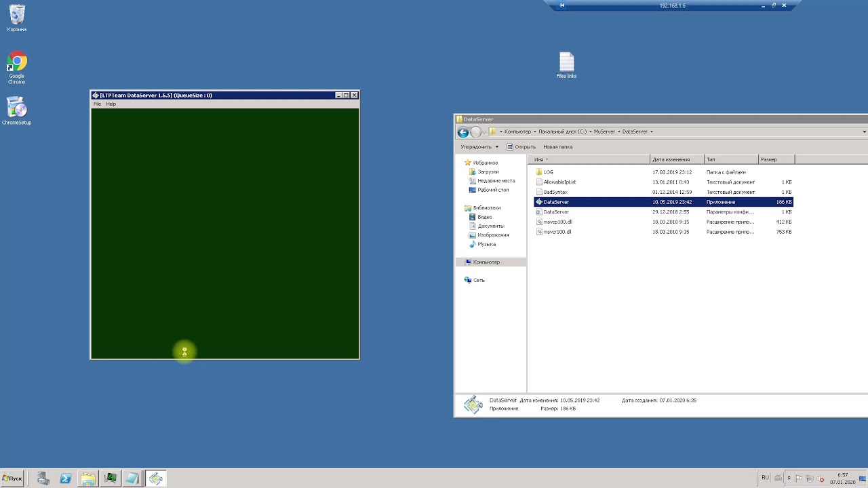
Task: Expand the dropdown arrow after MuServer breadcrumb
Action: click(618, 131)
